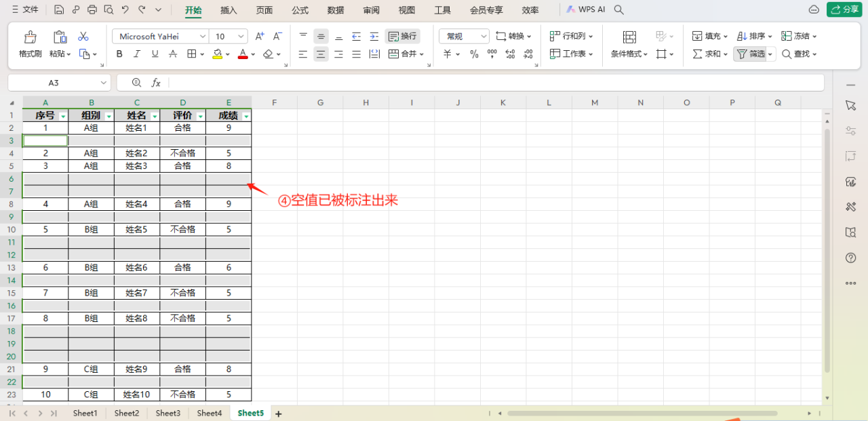Image resolution: width=868 pixels, height=421 pixels.
Task: Select column header F
Action: [275, 102]
